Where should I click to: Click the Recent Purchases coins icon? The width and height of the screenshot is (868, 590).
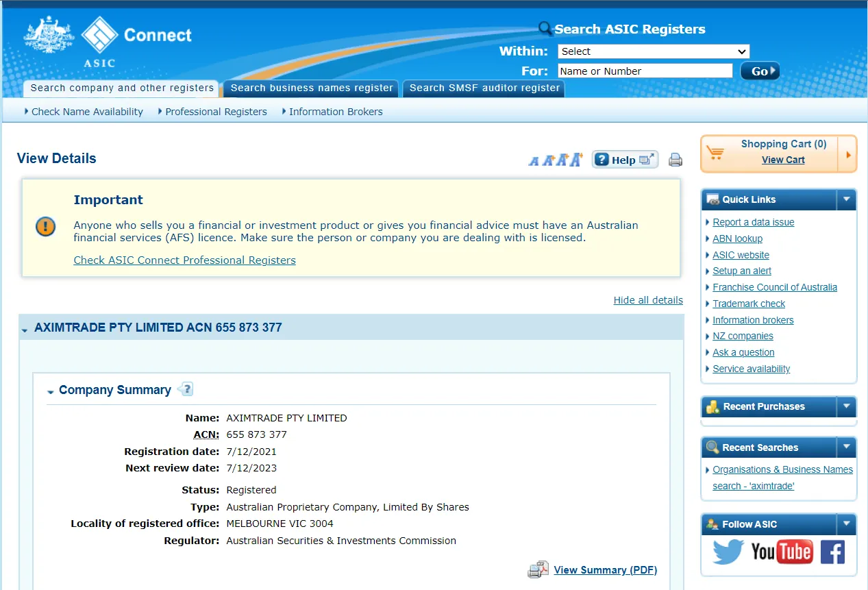pos(712,406)
